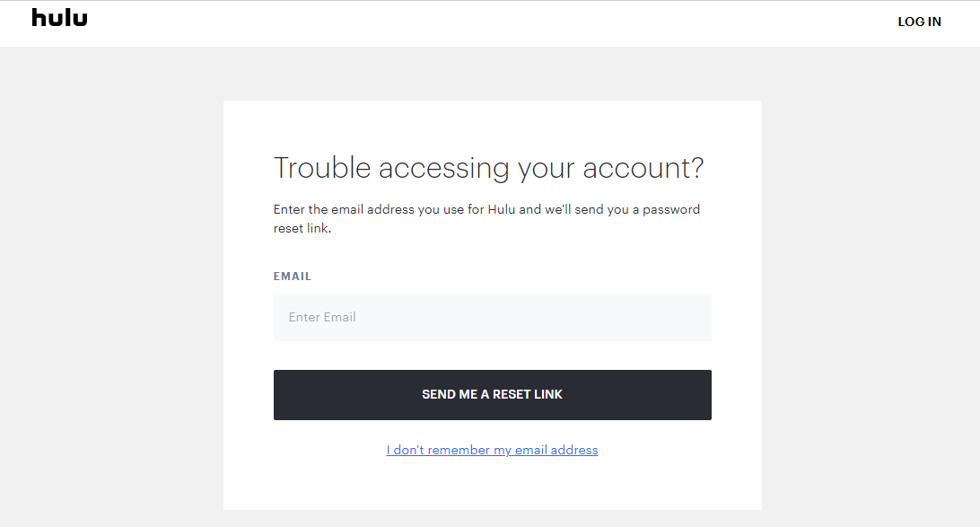Click the Hulu logo
This screenshot has height=527, width=980.
pyautogui.click(x=60, y=18)
